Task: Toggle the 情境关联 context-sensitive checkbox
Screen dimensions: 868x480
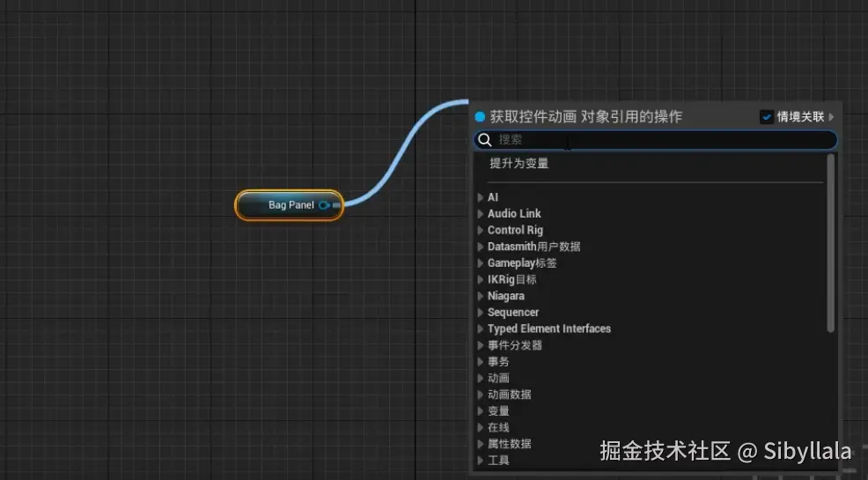Action: (766, 117)
